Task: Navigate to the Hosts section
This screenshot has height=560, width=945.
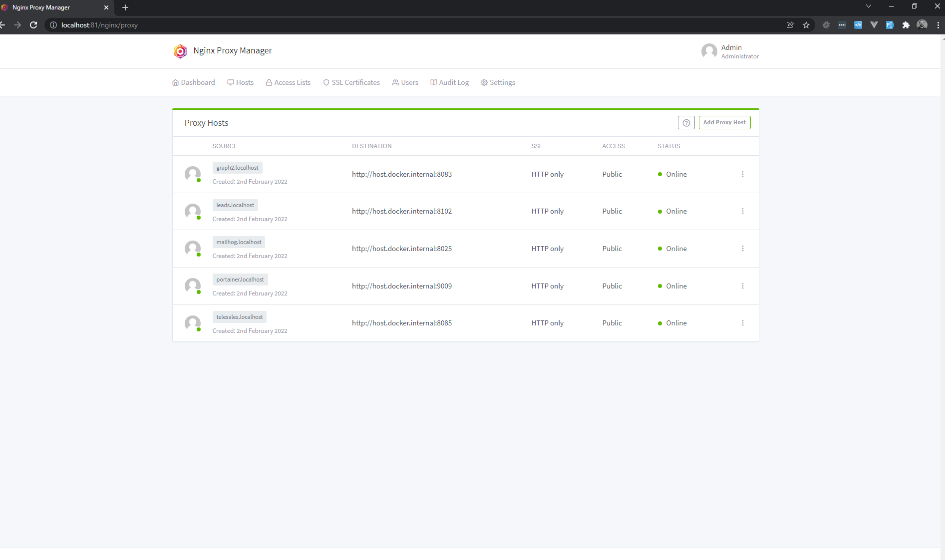Action: 240,82
